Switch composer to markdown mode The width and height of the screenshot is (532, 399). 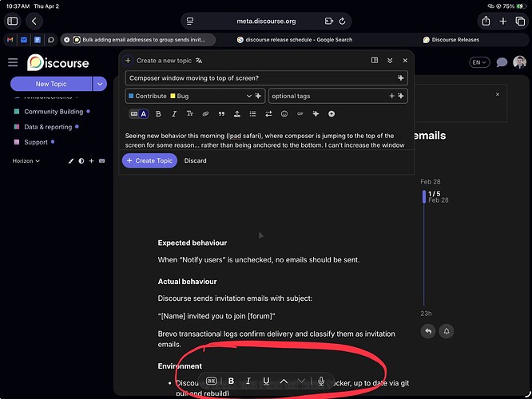point(134,114)
